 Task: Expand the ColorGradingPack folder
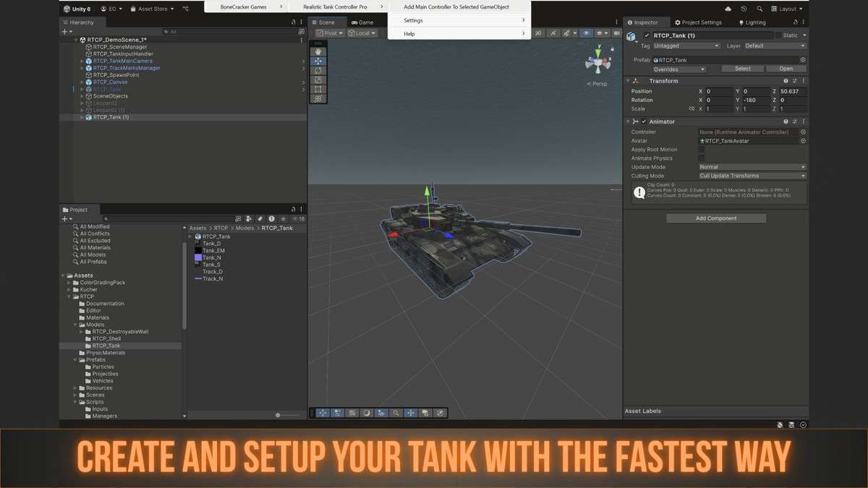point(69,283)
